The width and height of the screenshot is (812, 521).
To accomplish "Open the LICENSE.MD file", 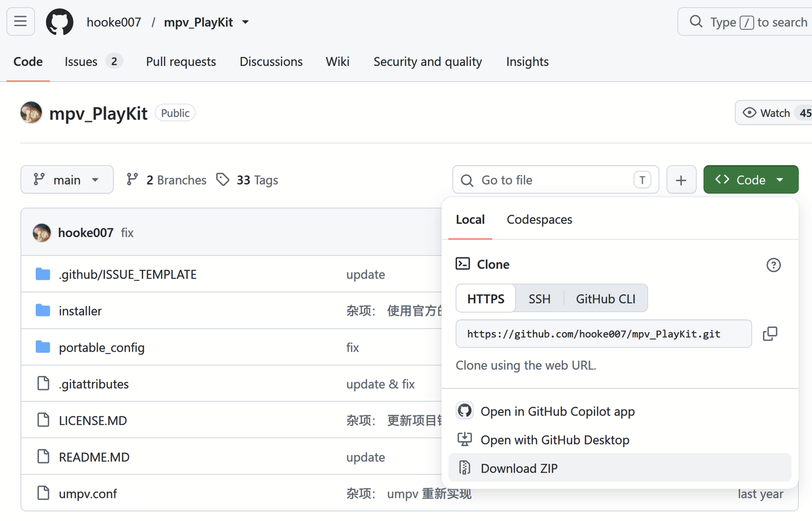I will tap(93, 421).
